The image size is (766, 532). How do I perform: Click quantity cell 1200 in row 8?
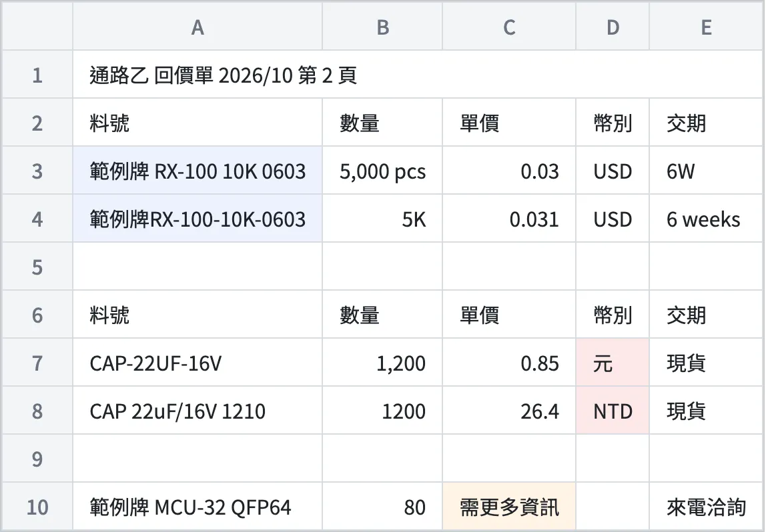[x=382, y=410]
